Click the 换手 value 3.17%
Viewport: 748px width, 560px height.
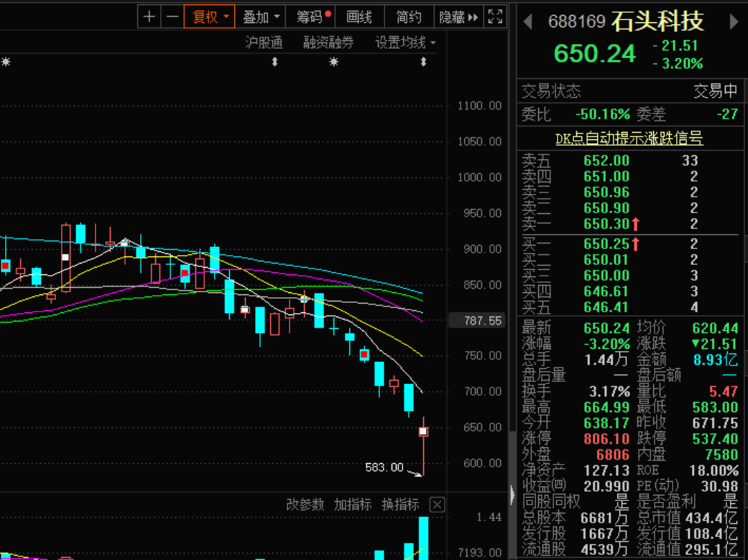(609, 392)
